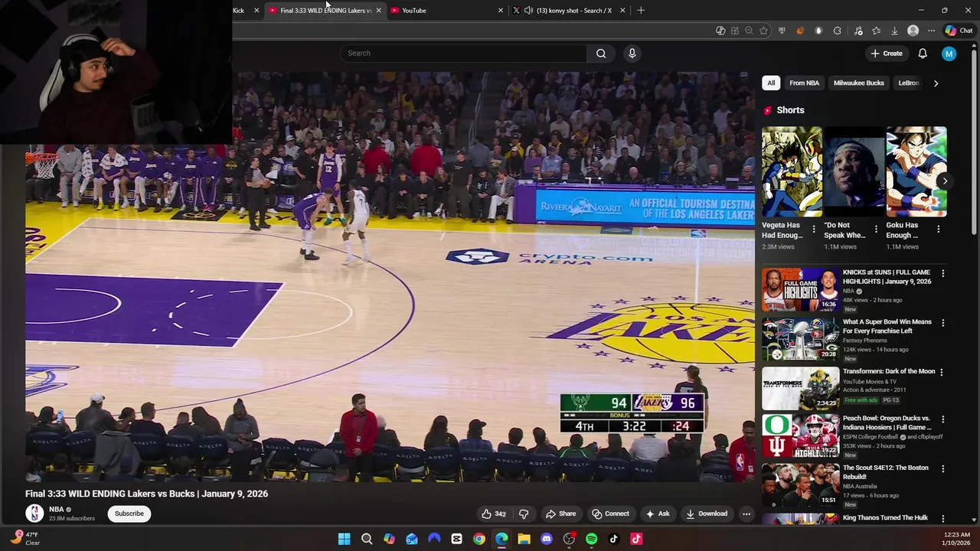Viewport: 980px width, 551px height.
Task: Open options for Peach Bowl video
Action: pos(942,419)
